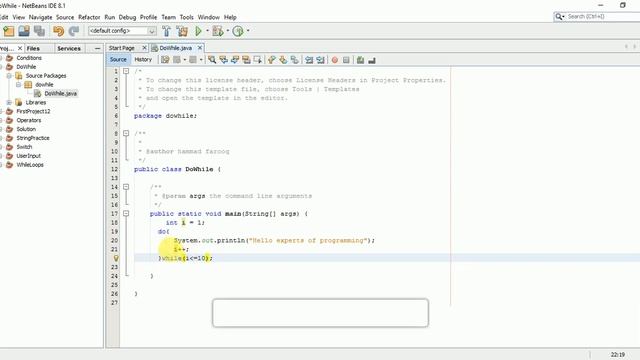640x360 pixels.
Task: Expand the Libraries node
Action: pos(9,102)
